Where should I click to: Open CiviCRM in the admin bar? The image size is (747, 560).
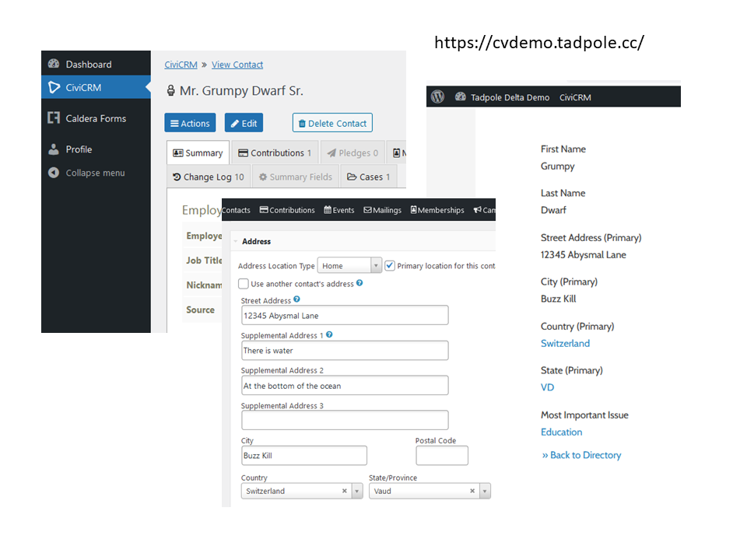[x=575, y=97]
